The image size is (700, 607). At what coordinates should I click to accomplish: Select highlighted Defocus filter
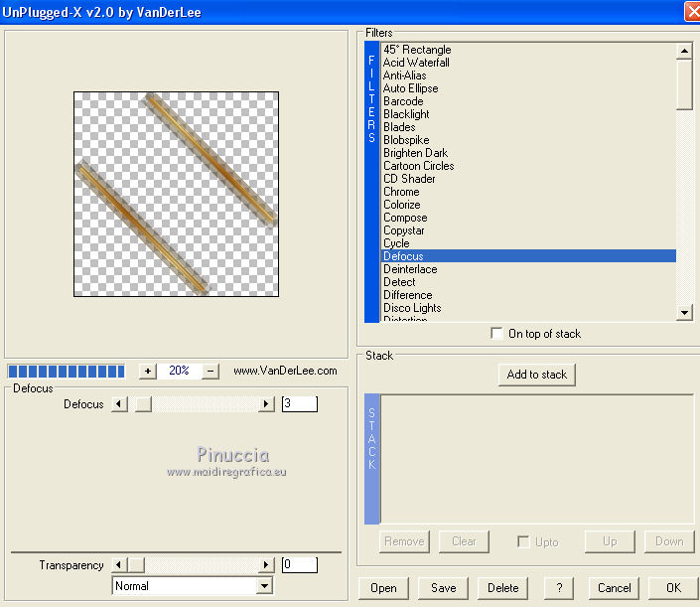[x=529, y=256]
